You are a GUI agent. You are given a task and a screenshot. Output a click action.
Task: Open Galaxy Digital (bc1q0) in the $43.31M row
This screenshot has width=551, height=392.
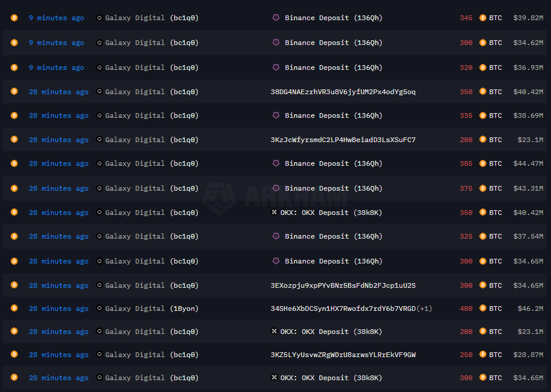point(152,189)
